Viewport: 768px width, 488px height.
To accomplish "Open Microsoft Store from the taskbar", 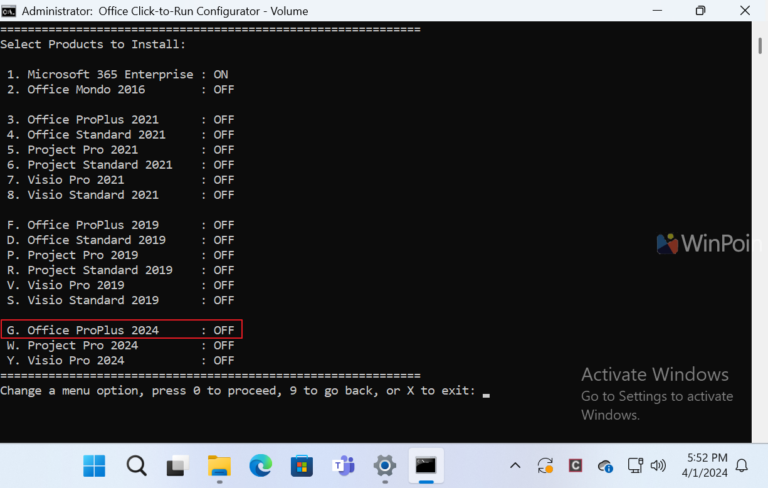I will 301,466.
